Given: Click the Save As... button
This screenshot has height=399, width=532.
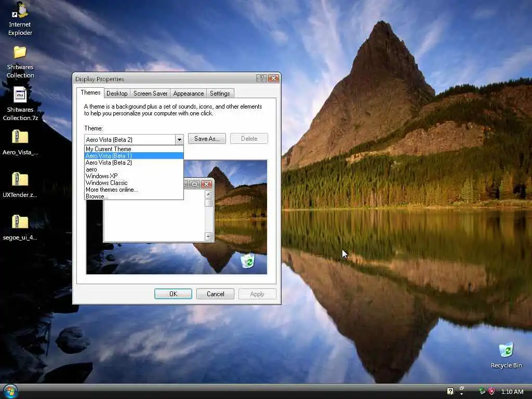Looking at the screenshot, I should (207, 138).
